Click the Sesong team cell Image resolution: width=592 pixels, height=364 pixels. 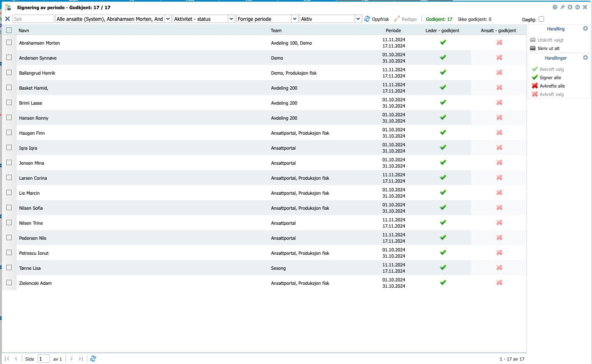[278, 268]
